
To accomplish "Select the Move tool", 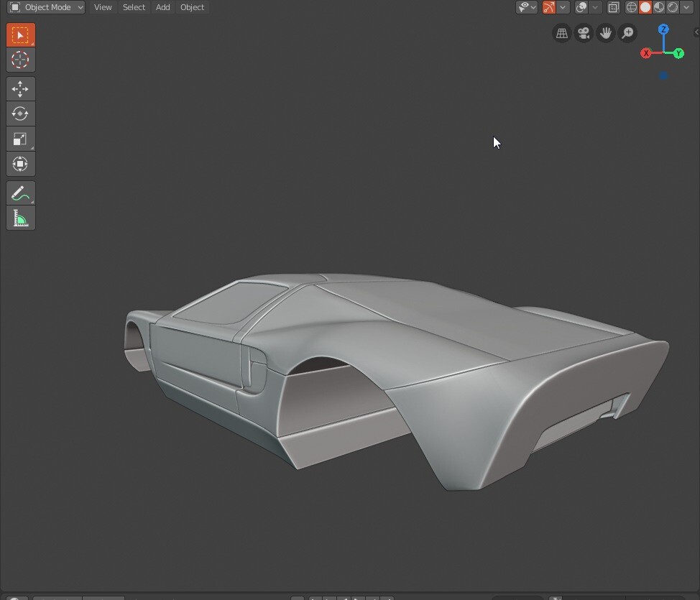I will pos(20,89).
